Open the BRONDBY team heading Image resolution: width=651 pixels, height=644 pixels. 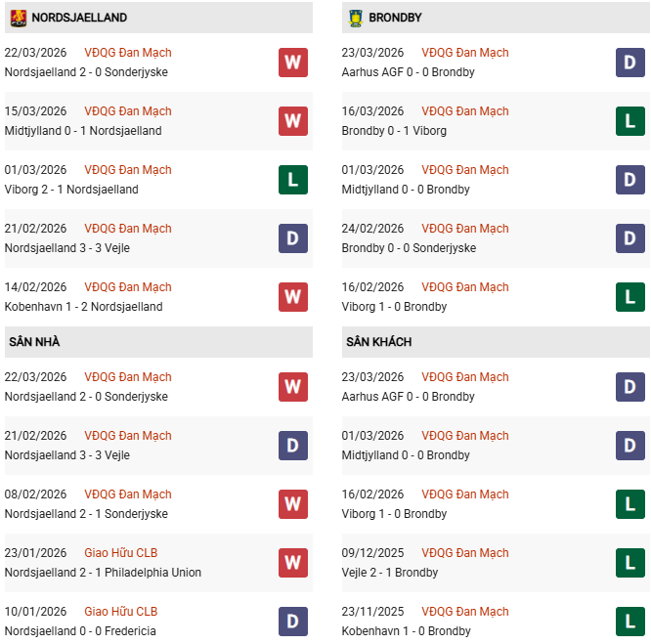(395, 18)
